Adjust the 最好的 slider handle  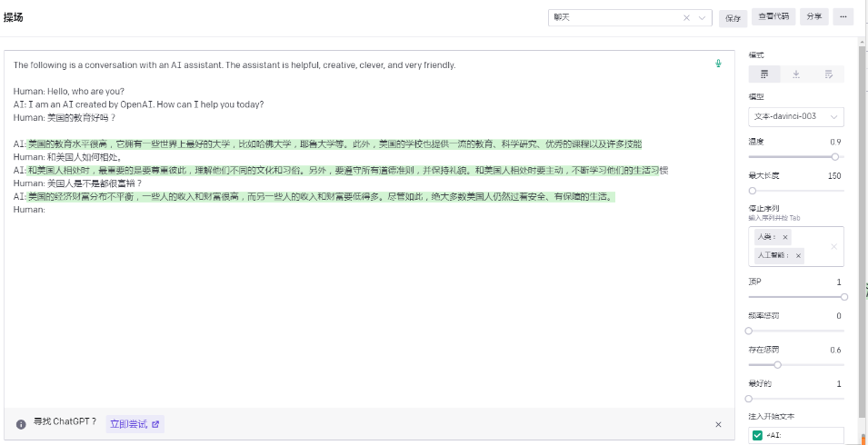[x=749, y=399]
